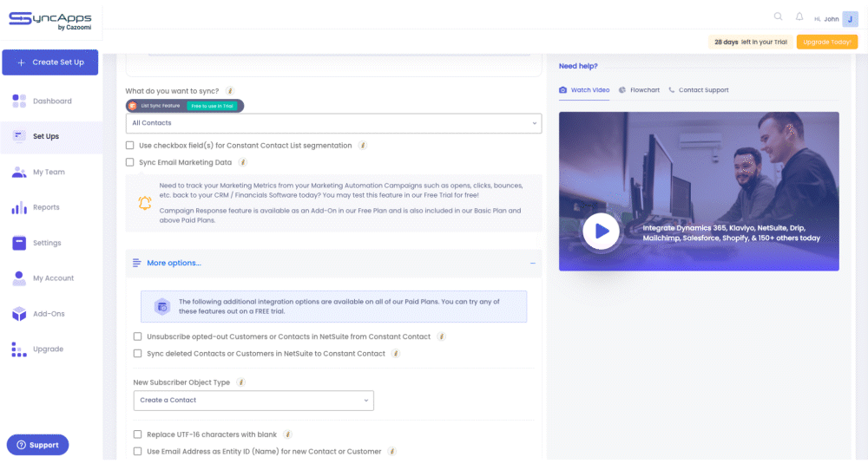Click info icon beside Replace UTF-16 characters
868x470 pixels.
287,434
